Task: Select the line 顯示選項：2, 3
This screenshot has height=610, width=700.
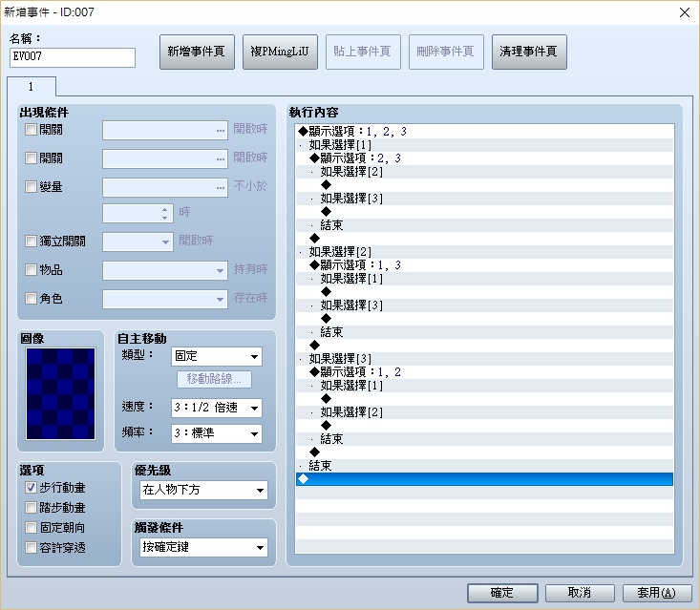Action: pyautogui.click(x=484, y=158)
